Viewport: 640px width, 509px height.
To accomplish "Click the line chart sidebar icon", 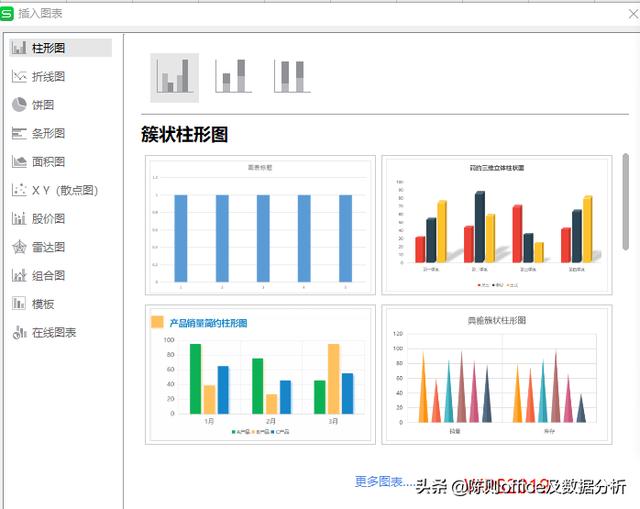I will coord(19,76).
